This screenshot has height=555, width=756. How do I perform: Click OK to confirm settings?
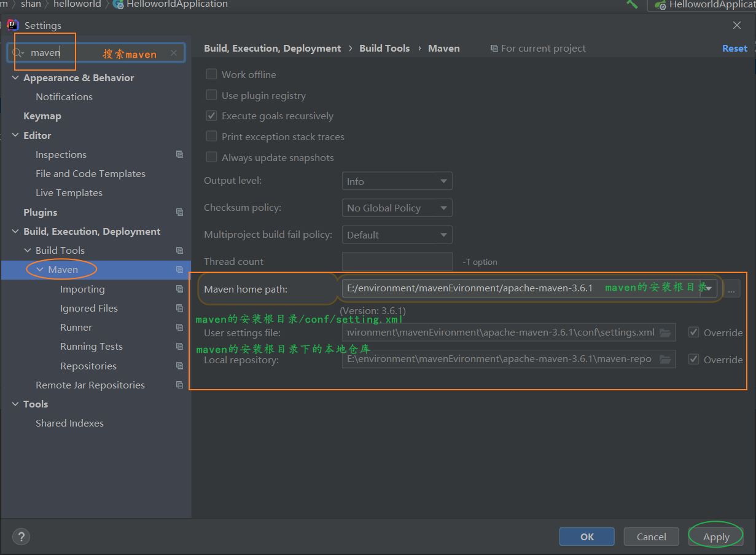point(587,537)
